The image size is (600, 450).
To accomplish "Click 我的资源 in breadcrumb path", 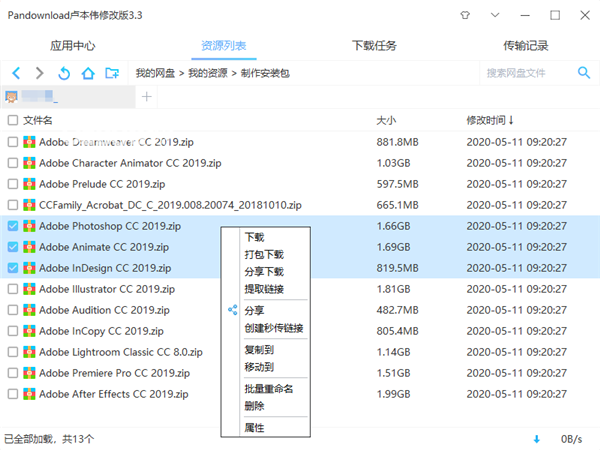I will tap(207, 73).
